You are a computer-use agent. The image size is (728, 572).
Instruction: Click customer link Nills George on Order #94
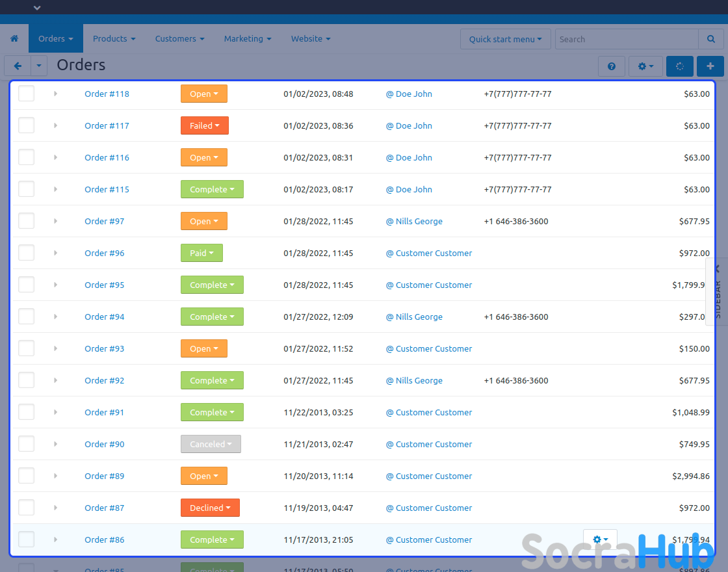419,317
